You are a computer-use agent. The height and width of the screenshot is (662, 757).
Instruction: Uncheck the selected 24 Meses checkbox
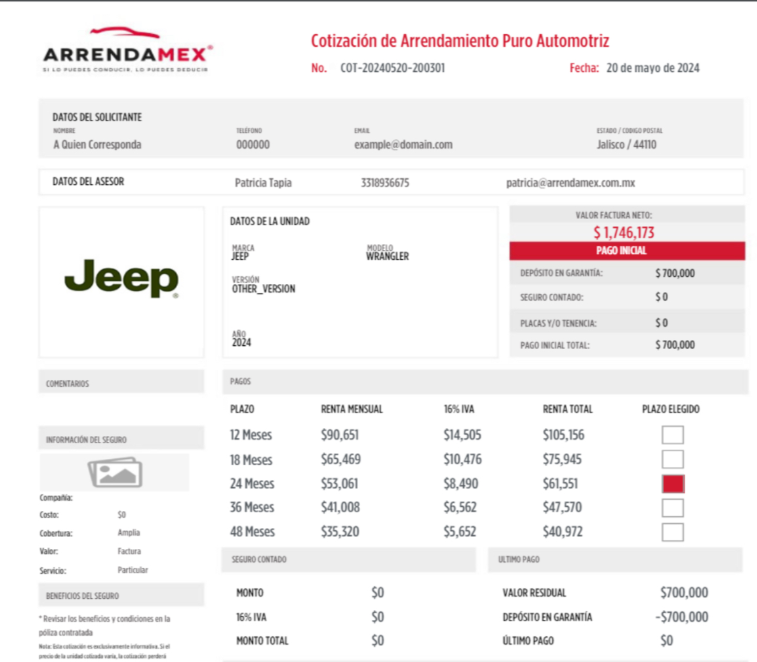673,484
